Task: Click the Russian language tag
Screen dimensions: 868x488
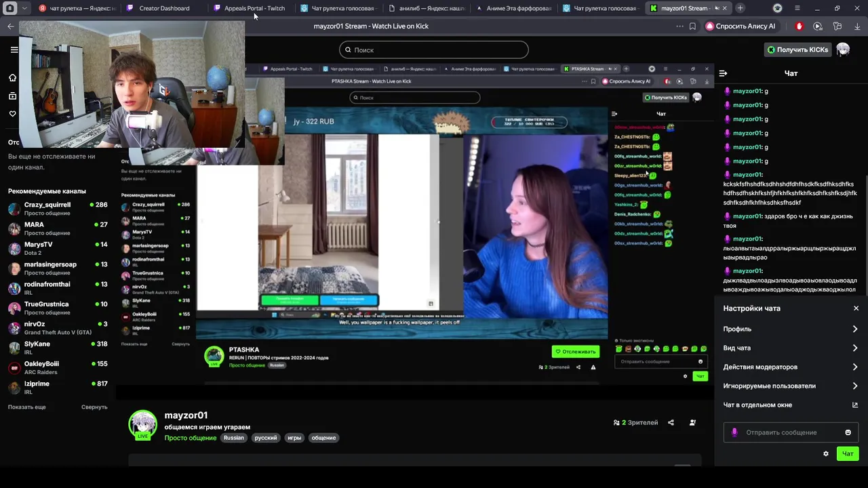Action: 234,438
